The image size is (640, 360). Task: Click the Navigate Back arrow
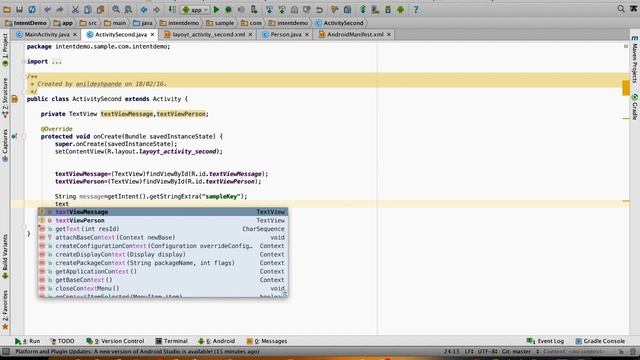pyautogui.click(x=144, y=9)
